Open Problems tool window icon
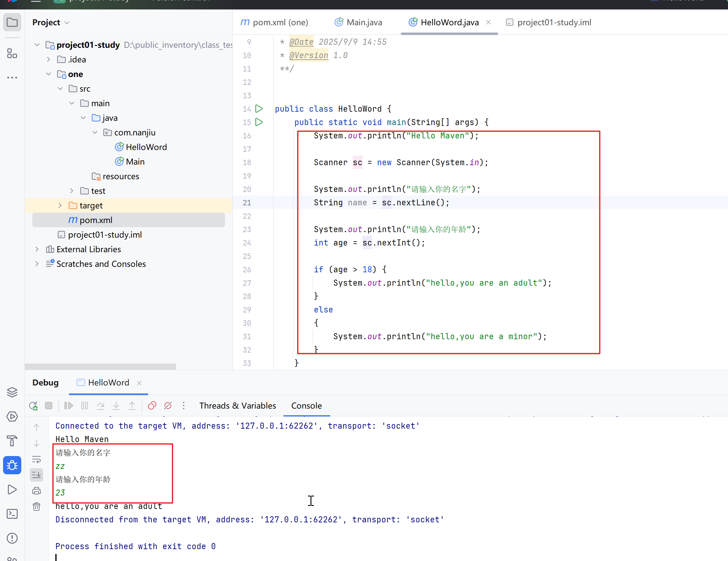 pos(12,538)
